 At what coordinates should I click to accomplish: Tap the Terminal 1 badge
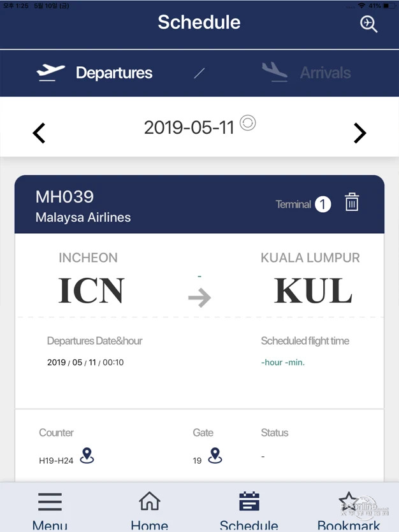pyautogui.click(x=303, y=205)
